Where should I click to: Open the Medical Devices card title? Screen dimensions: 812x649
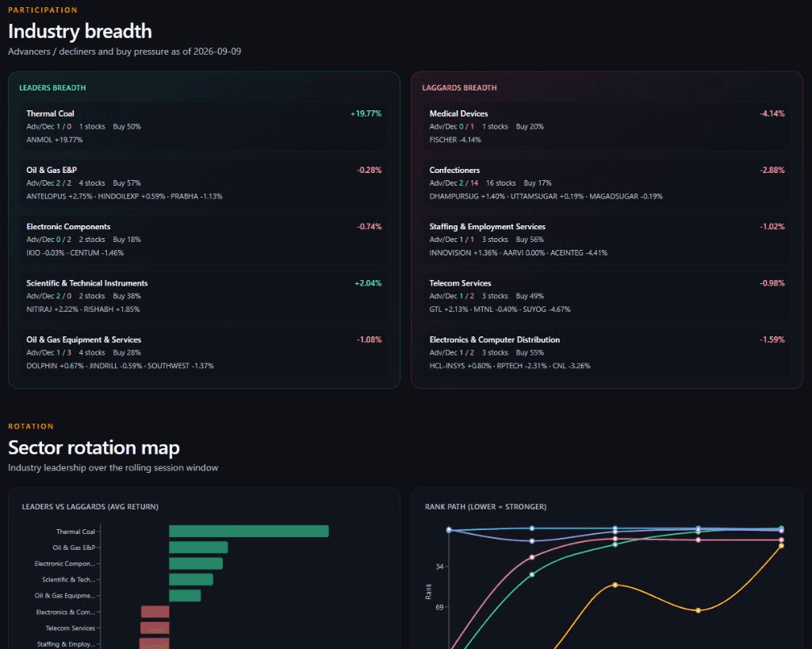point(458,113)
